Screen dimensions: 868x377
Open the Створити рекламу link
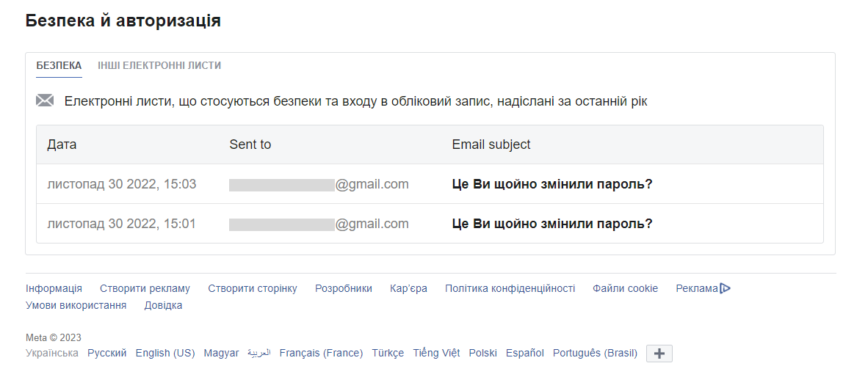point(145,288)
